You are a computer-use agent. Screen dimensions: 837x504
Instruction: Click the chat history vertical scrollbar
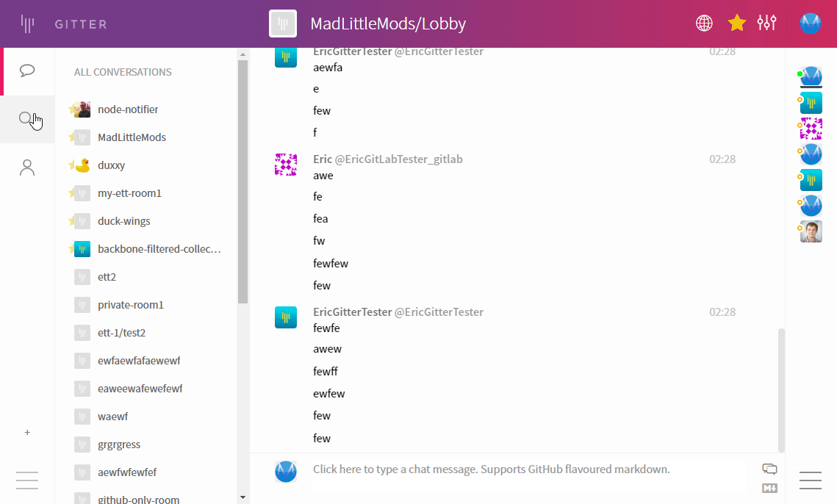tap(781, 389)
